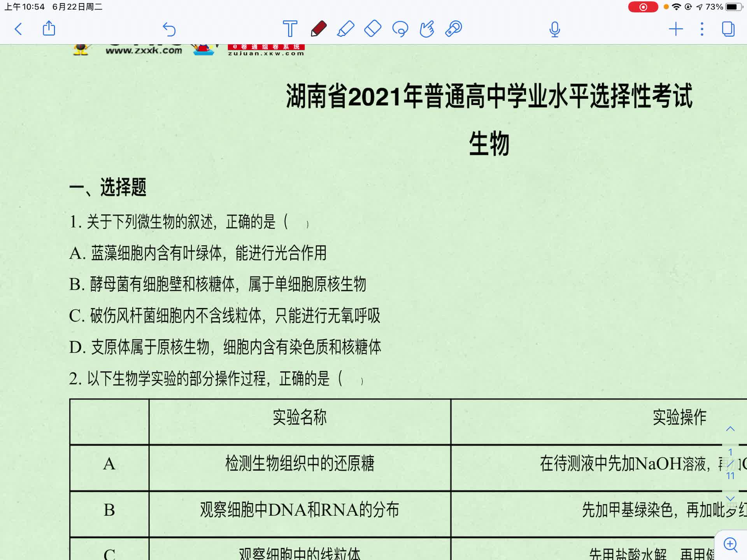Tap the Wi-Fi status icon
Screen dimensions: 747x560
tap(677, 7)
